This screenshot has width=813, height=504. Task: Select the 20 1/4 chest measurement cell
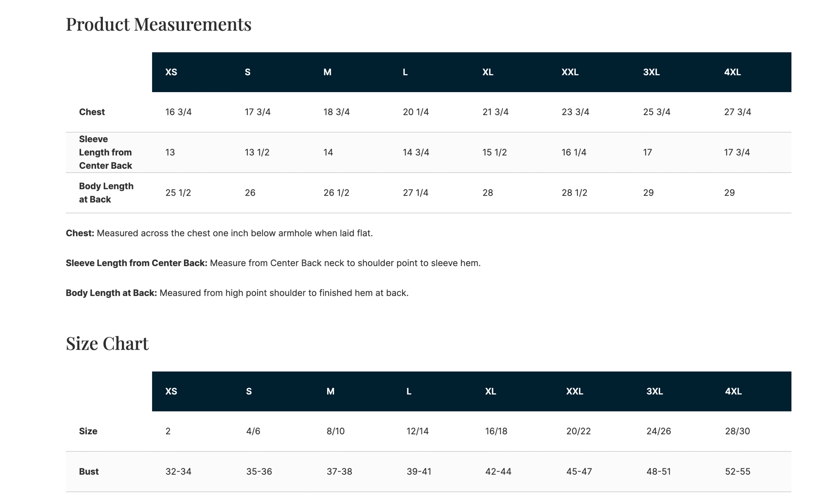(416, 112)
